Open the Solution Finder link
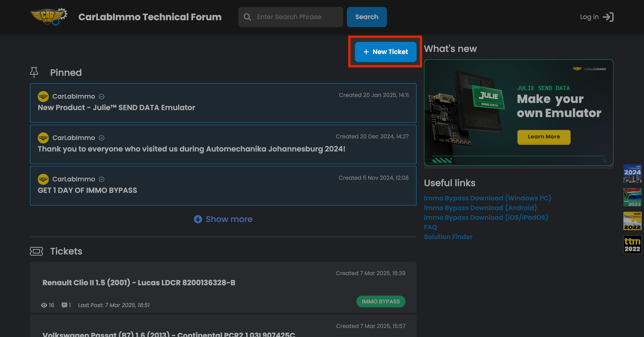This screenshot has width=644, height=337. point(448,237)
